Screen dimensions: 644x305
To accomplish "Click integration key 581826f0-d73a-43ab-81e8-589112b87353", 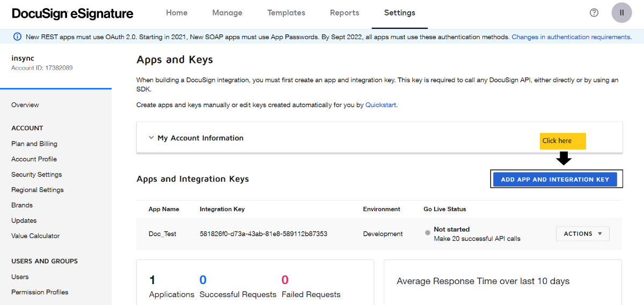I will pyautogui.click(x=264, y=234).
